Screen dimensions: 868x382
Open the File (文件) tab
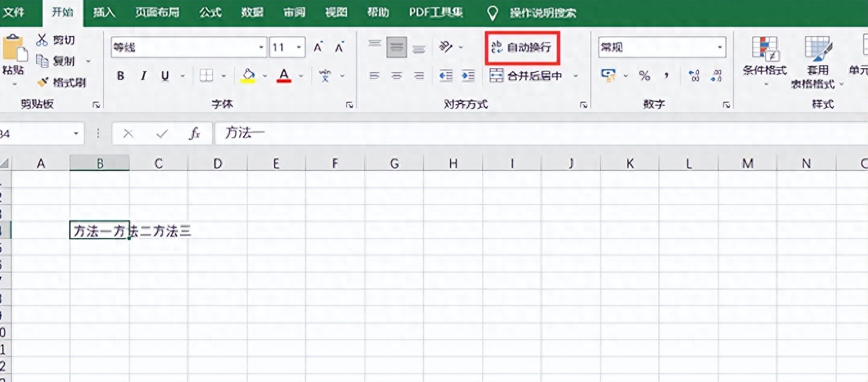click(x=14, y=12)
